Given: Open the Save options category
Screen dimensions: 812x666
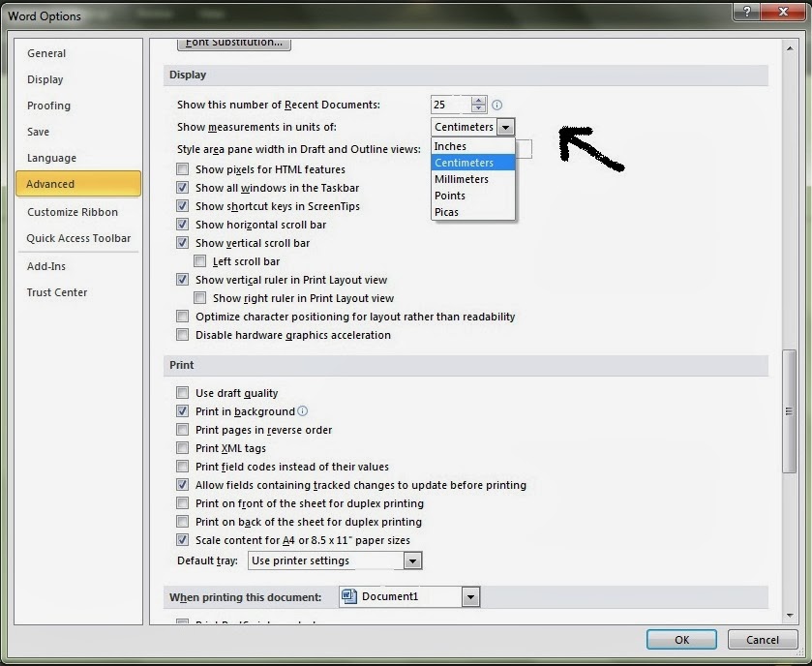Looking at the screenshot, I should coord(78,132).
